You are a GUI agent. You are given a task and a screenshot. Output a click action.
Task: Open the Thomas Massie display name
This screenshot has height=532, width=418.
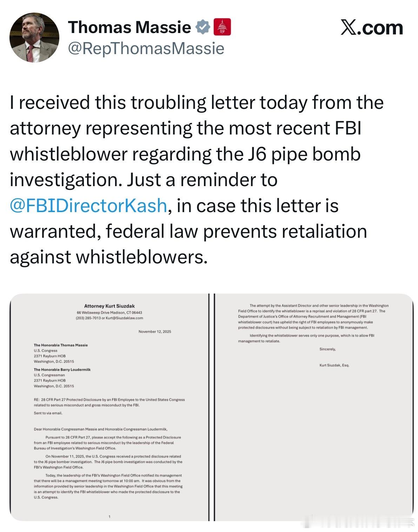pos(130,27)
